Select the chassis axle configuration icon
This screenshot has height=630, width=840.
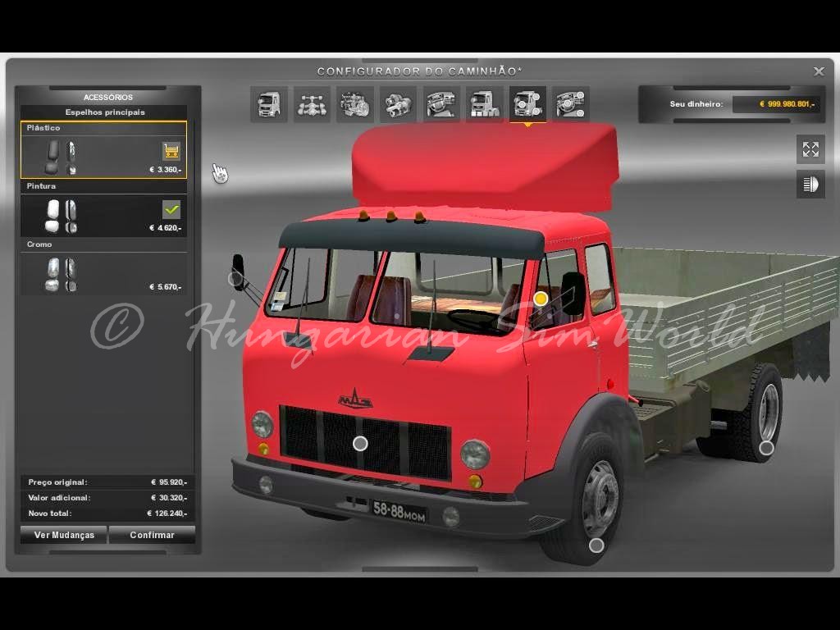pyautogui.click(x=313, y=104)
